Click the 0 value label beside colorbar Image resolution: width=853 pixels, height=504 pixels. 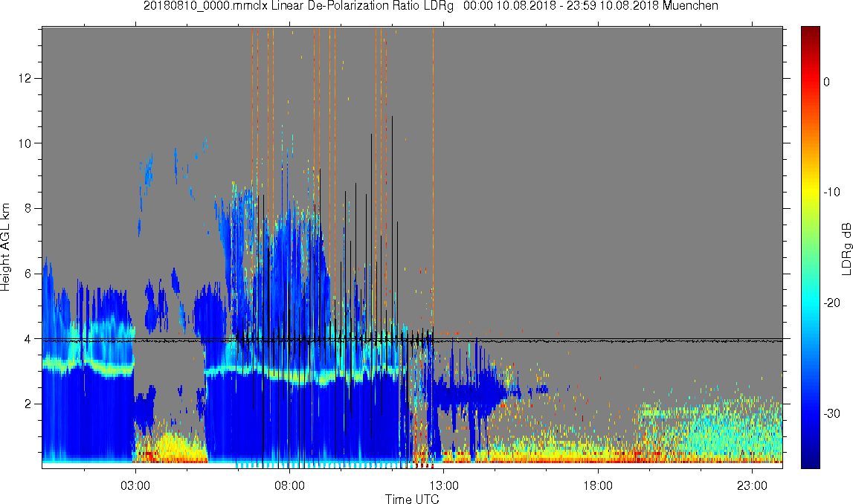826,82
